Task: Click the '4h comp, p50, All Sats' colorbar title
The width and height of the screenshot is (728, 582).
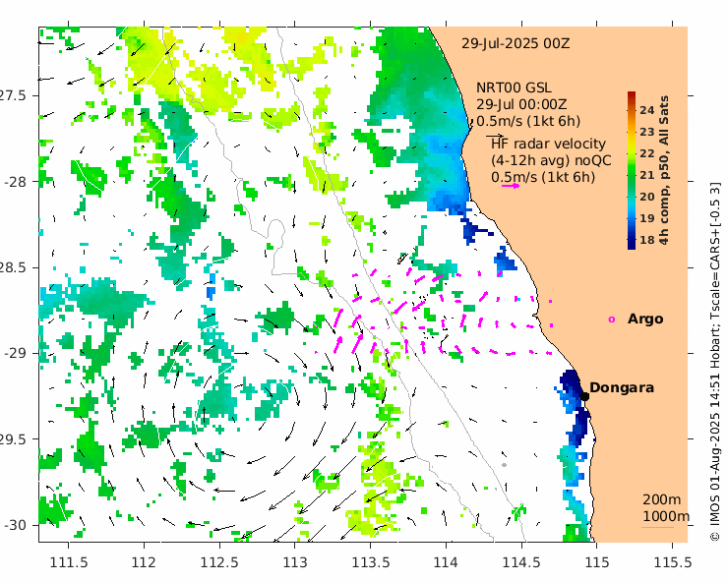Action: pos(664,170)
